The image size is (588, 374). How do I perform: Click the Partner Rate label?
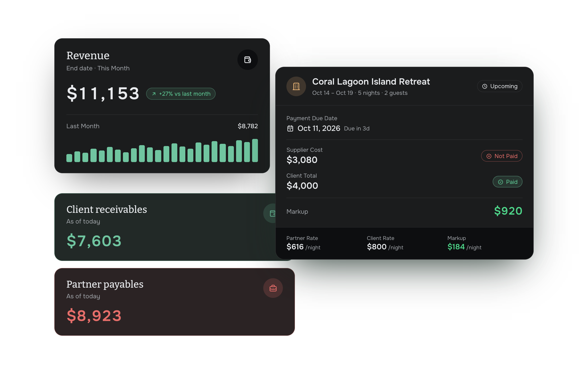click(302, 238)
